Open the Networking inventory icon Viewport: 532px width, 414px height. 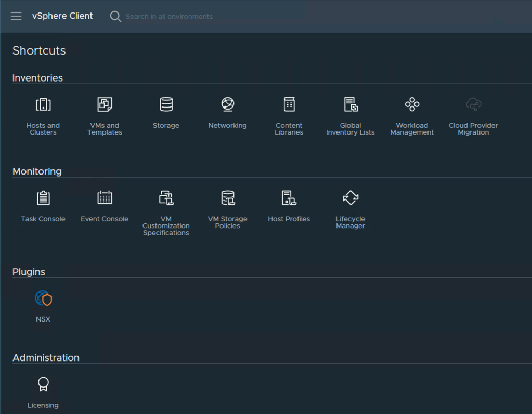click(227, 105)
